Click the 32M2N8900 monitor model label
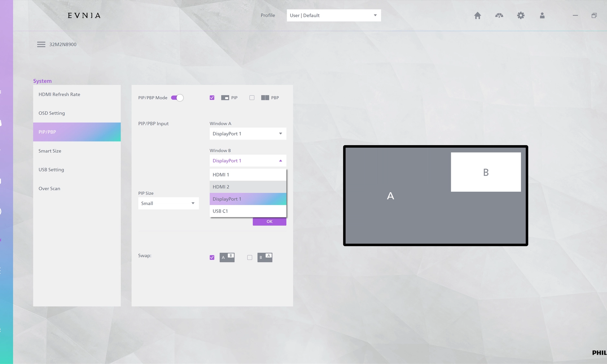 [63, 44]
